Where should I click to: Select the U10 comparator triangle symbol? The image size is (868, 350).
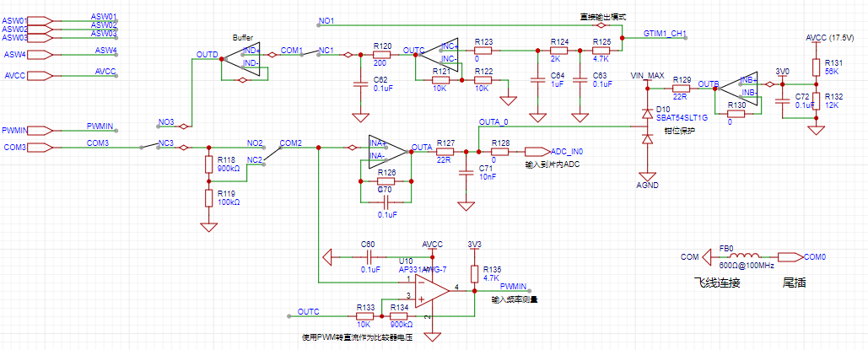tap(433, 290)
